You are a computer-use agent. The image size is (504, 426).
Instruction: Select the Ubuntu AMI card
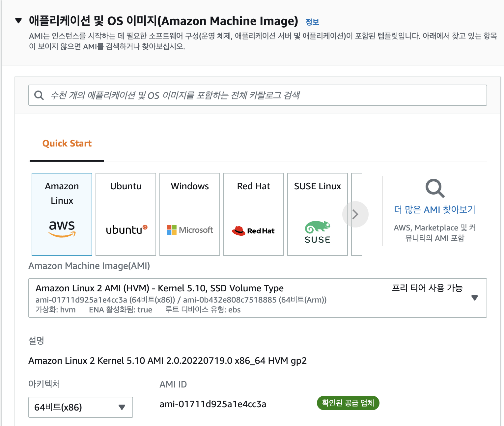click(x=126, y=214)
